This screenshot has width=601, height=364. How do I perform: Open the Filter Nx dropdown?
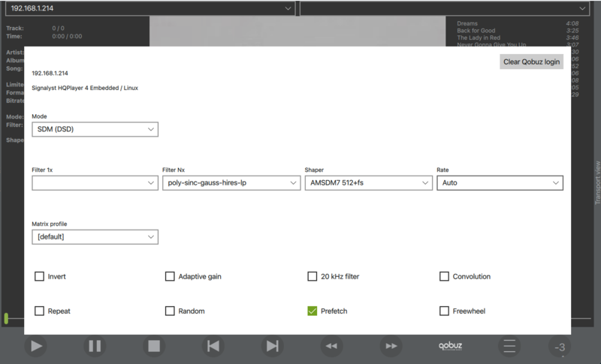click(x=231, y=182)
